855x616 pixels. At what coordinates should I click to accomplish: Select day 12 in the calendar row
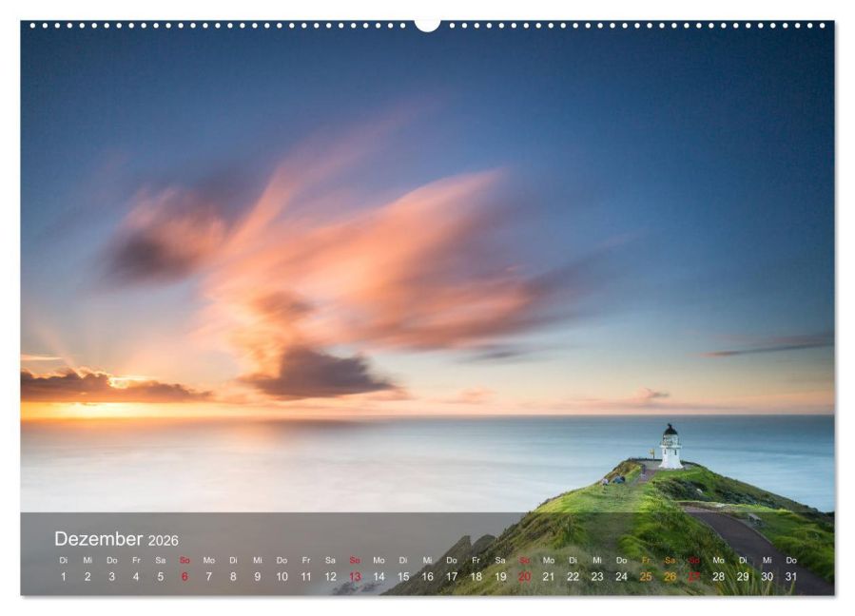[x=330, y=577]
